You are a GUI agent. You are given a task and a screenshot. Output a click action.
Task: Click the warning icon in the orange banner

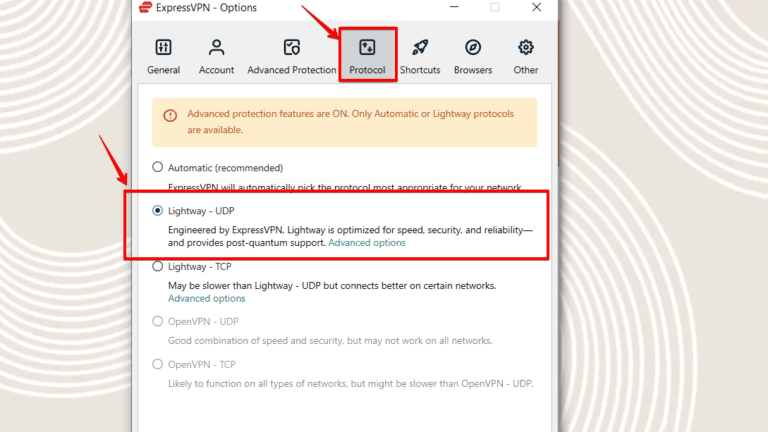[170, 116]
